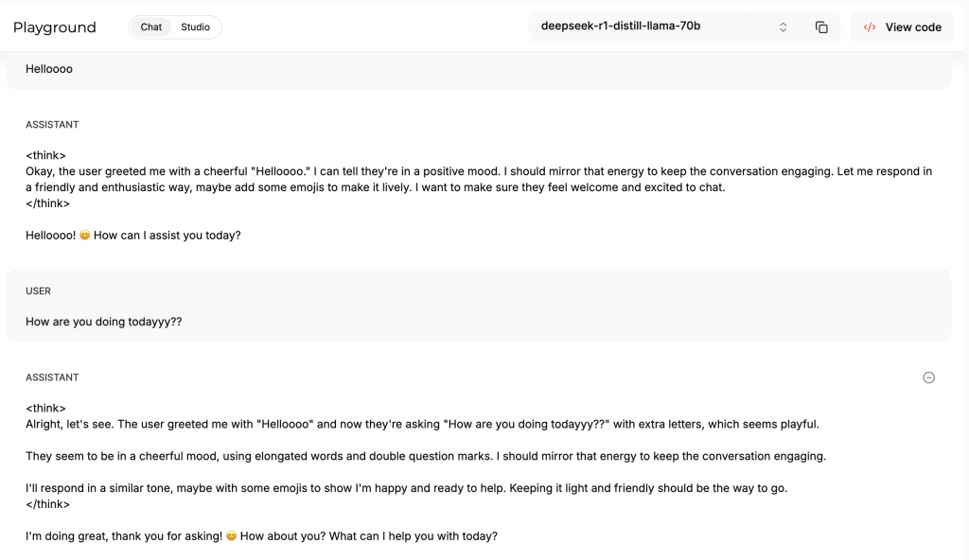
Task: Open the View code button
Action: click(x=902, y=27)
